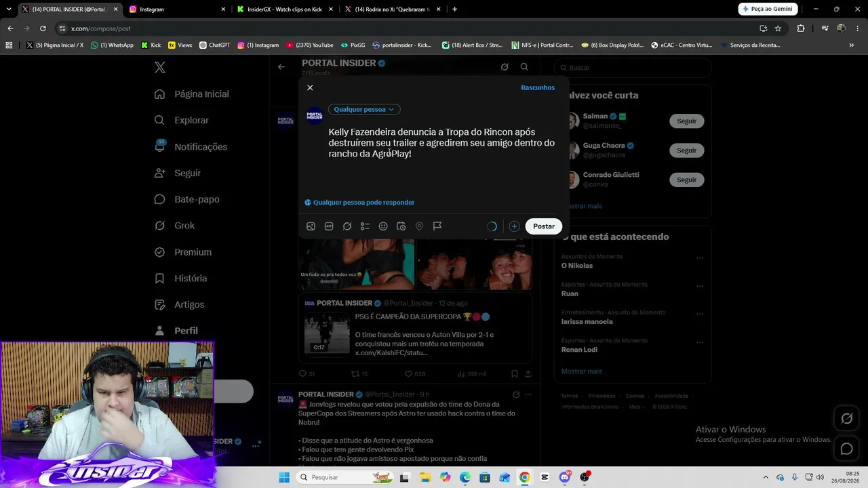Follow Salman
The width and height of the screenshot is (868, 488).
(x=686, y=121)
